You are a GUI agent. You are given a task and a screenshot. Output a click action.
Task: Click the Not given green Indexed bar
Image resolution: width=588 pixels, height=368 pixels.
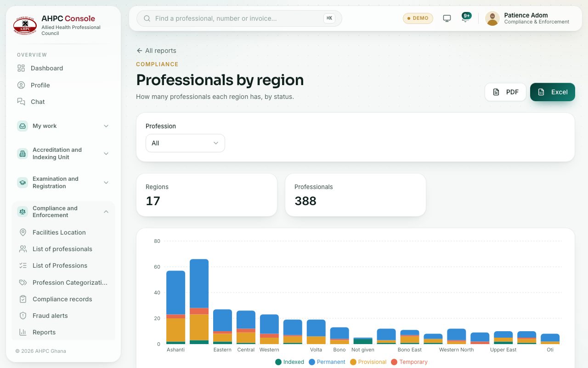coord(363,341)
